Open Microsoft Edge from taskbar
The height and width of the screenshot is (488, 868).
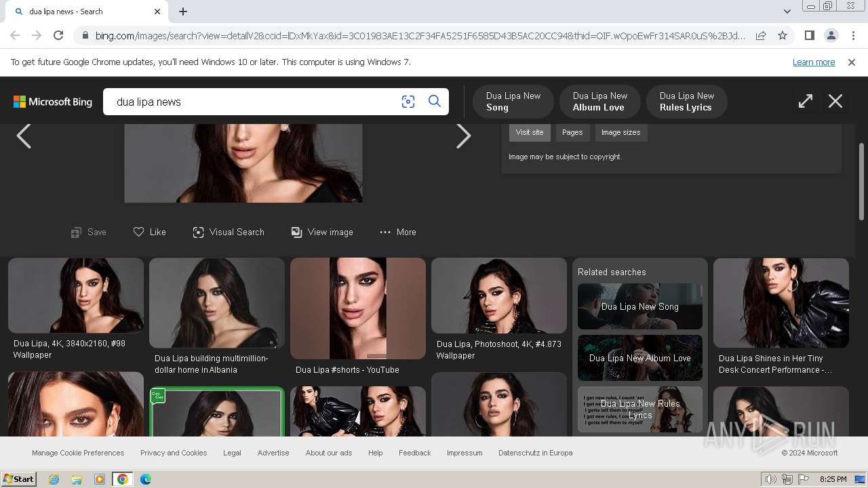[146, 479]
